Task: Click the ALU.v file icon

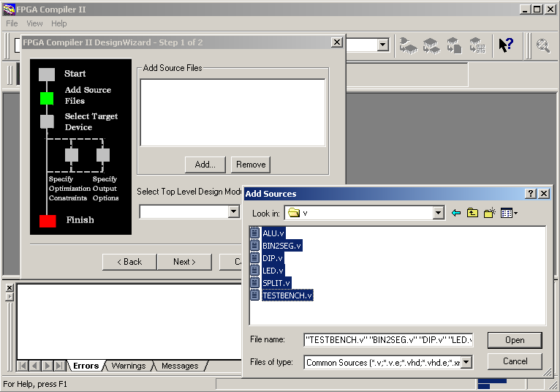Action: point(254,233)
